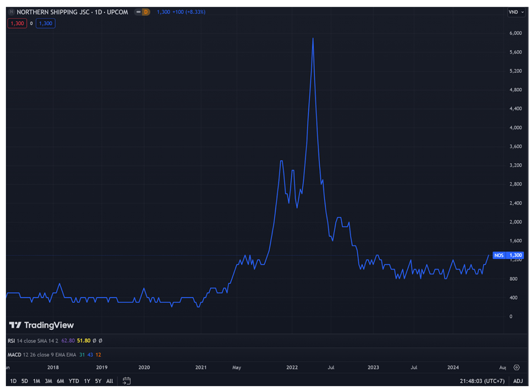Viewport: 532px width, 392px height.
Task: Show All time range data
Action: coord(109,381)
